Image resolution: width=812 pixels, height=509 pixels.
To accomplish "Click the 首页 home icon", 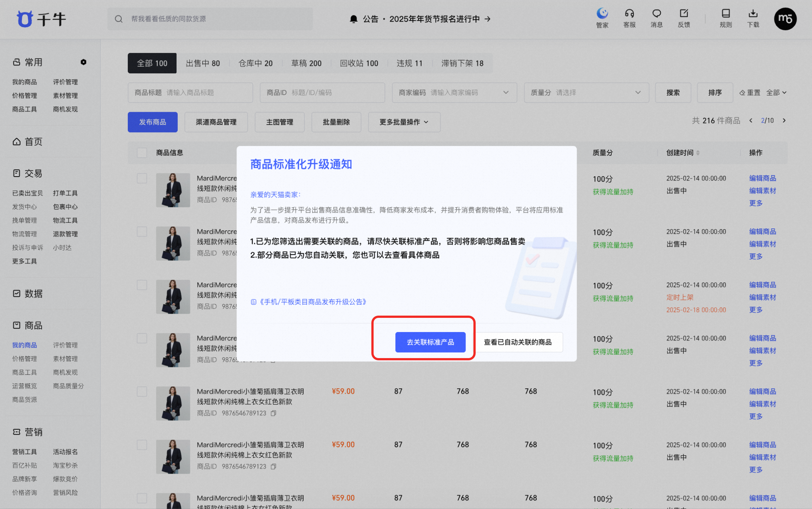I will click(x=17, y=142).
